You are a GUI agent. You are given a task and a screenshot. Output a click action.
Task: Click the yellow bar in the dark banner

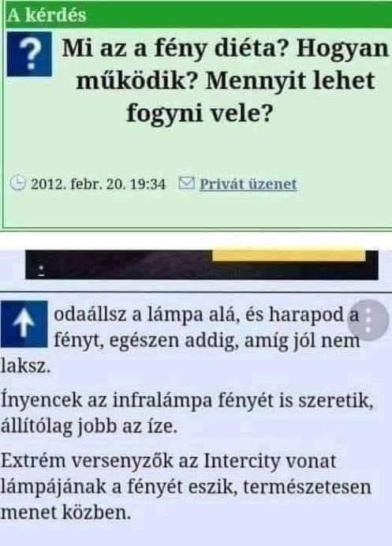click(x=289, y=255)
